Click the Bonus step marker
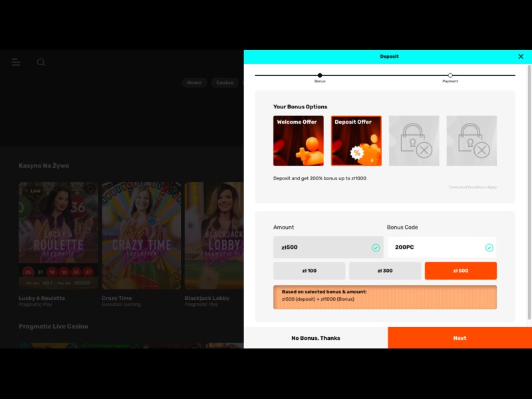Image resolution: width=532 pixels, height=399 pixels. [319, 76]
